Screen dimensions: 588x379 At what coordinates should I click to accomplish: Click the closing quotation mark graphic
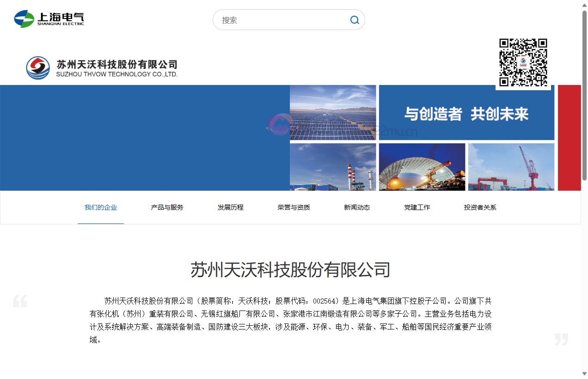(563, 340)
